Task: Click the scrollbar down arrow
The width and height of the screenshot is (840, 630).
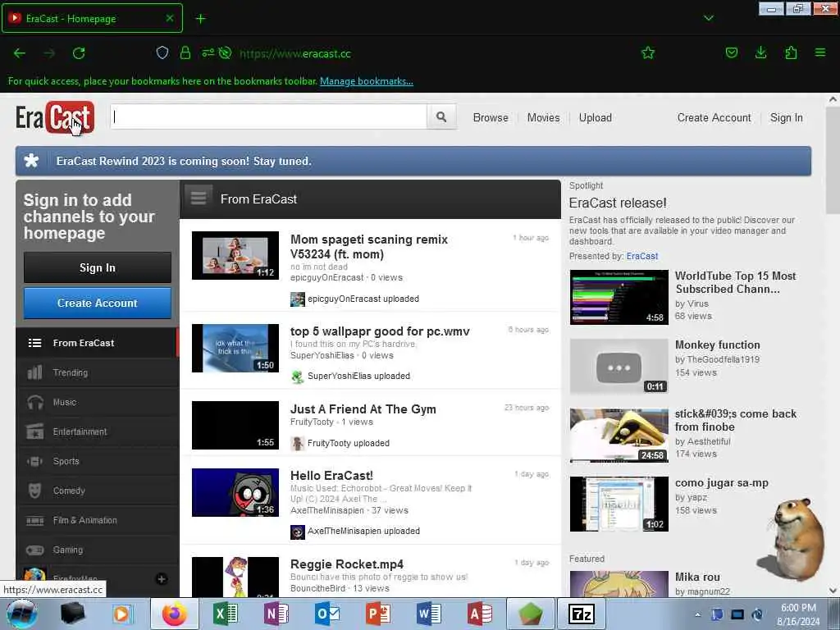Action: (x=833, y=591)
